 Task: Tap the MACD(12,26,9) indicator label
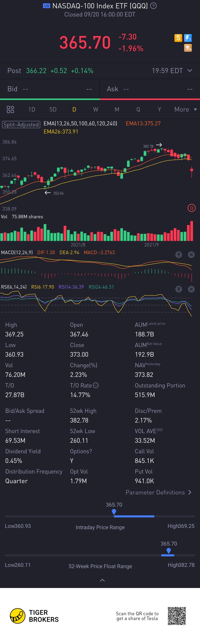point(17,252)
